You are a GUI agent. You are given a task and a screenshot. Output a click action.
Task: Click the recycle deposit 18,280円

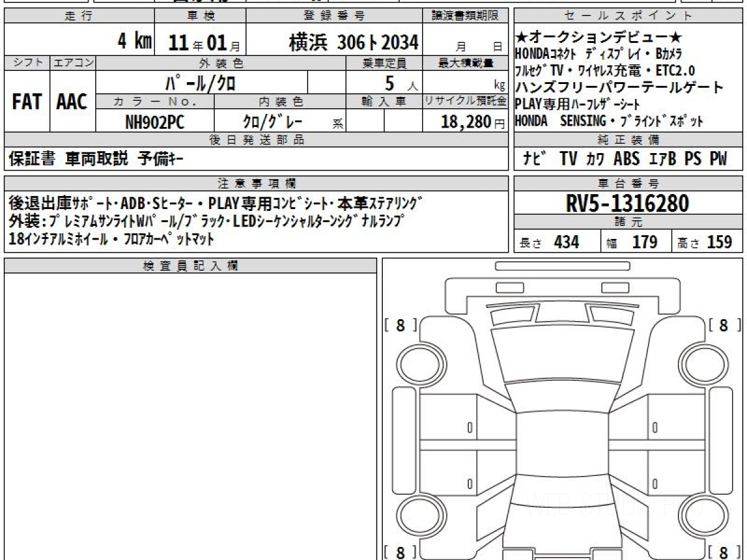coord(471,121)
